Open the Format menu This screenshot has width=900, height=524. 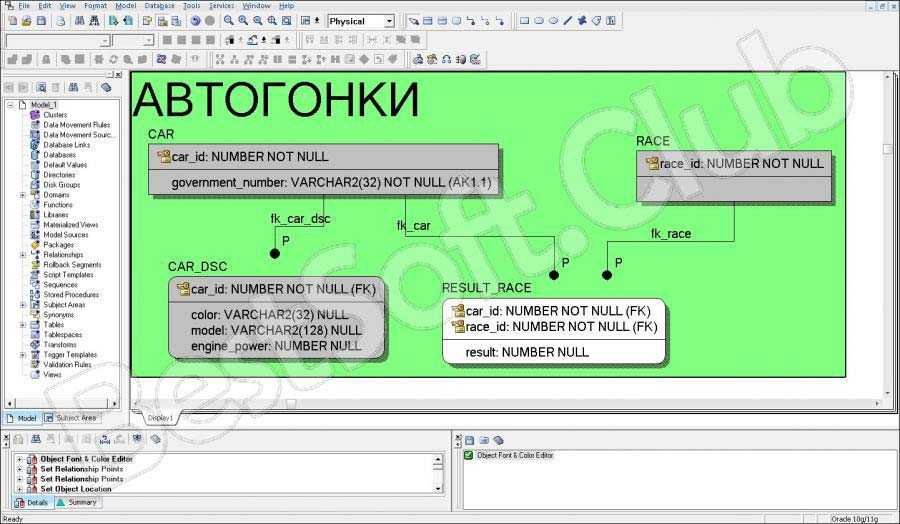95,6
